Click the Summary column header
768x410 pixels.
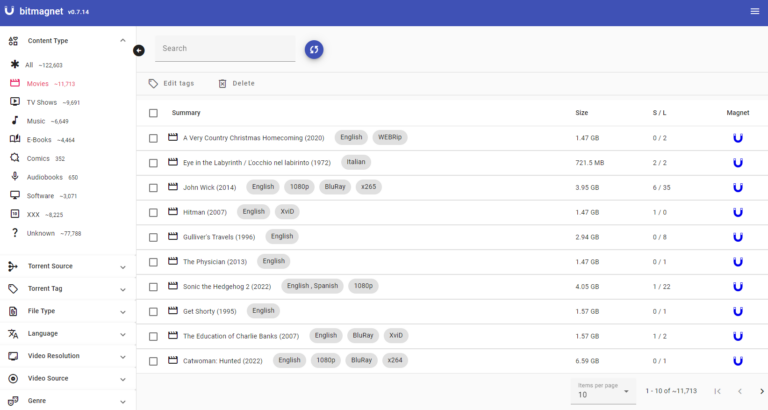[186, 113]
